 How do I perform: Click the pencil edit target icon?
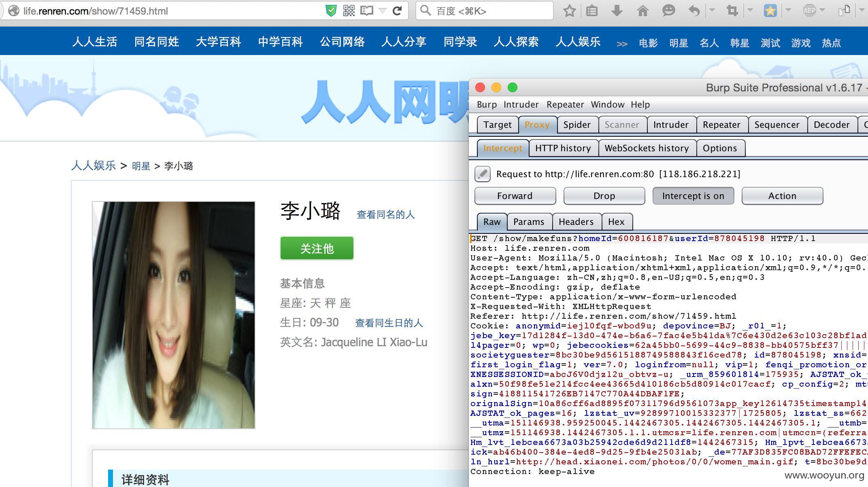coord(483,174)
